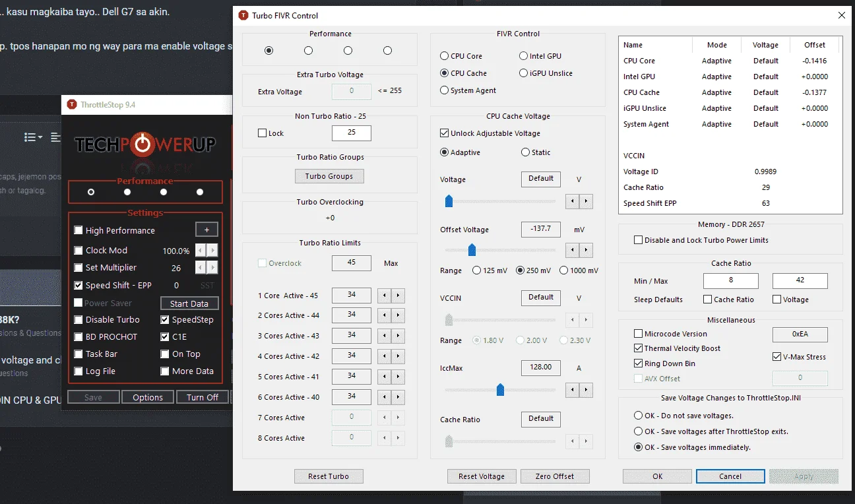855x504 pixels.
Task: Click the right arrow beside the Voltage slider
Action: point(586,201)
